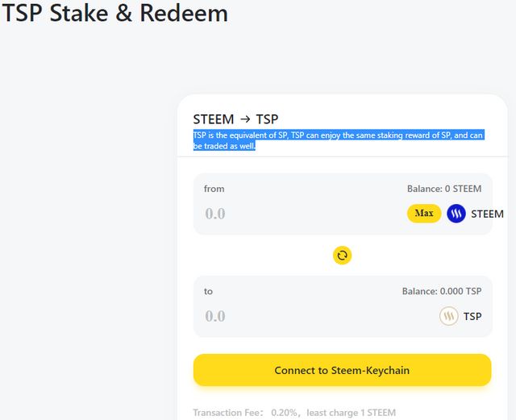Connect to Steem-Keychain
Screen dimensions: 516x420
[x=342, y=370]
